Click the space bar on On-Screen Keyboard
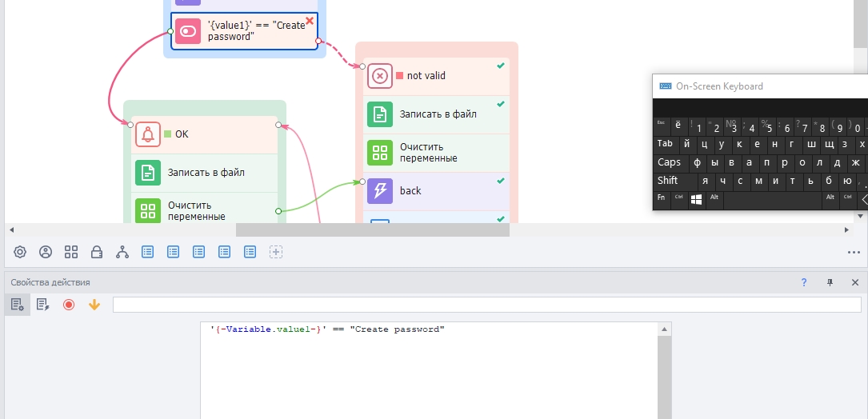This screenshot has height=419, width=868. point(773,200)
